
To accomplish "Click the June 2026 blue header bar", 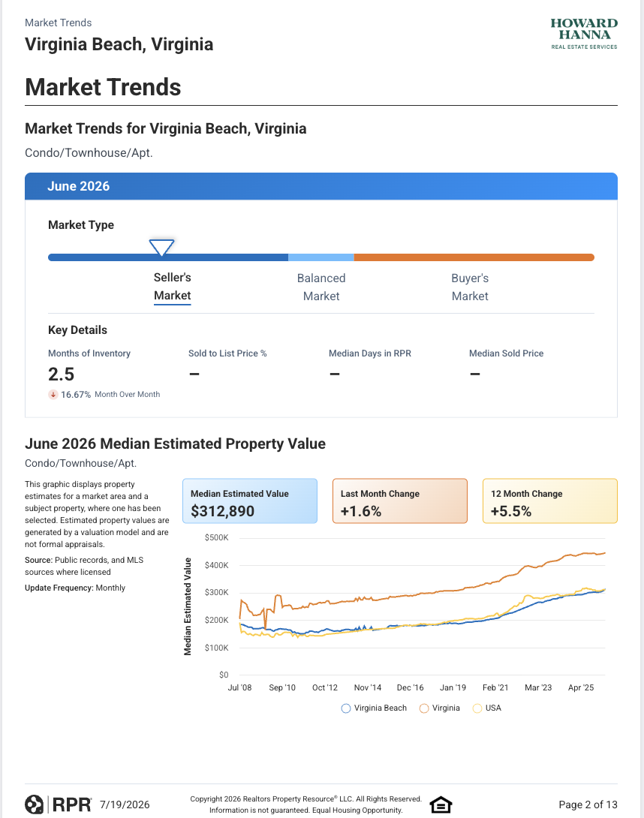I will tap(321, 186).
